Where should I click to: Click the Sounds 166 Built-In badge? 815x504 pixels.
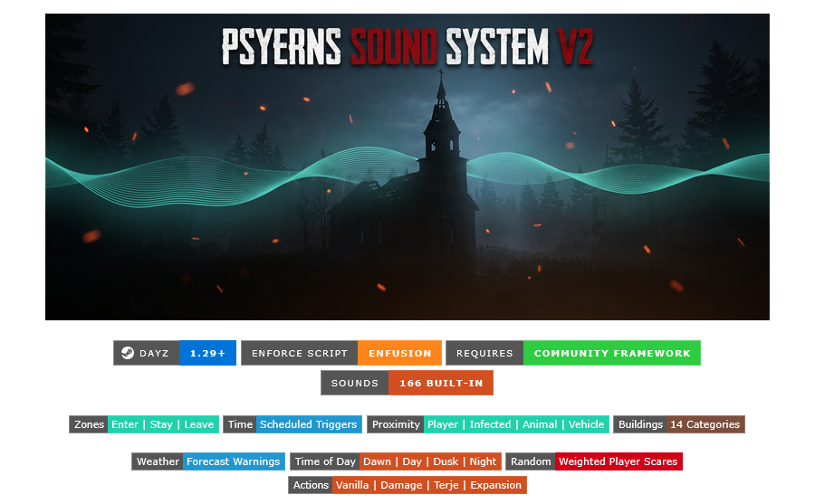407,383
